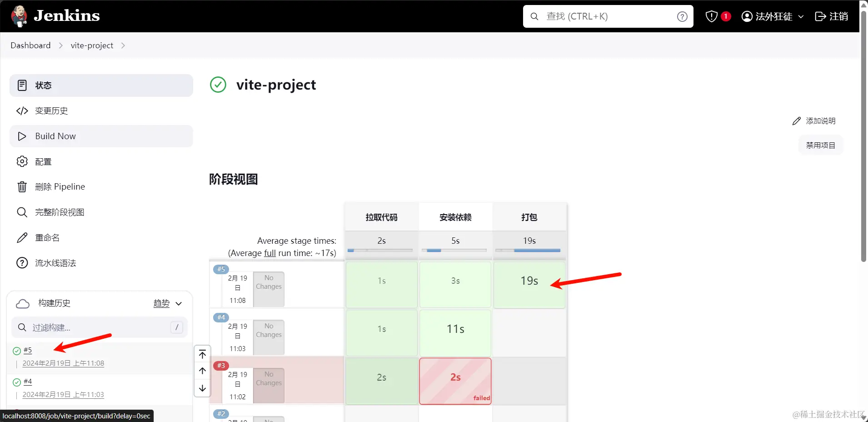Viewport: 868px width, 422px height.
Task: Click the search magnifier icon in header
Action: point(535,16)
